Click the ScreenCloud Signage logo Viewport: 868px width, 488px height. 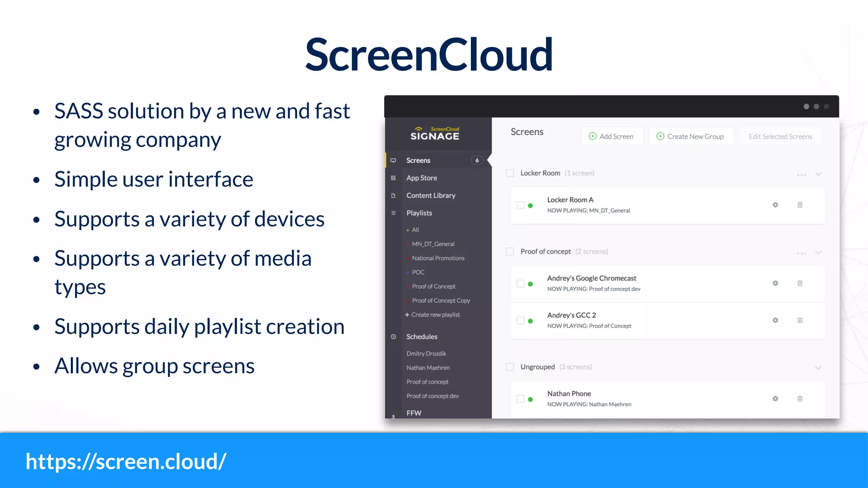435,133
